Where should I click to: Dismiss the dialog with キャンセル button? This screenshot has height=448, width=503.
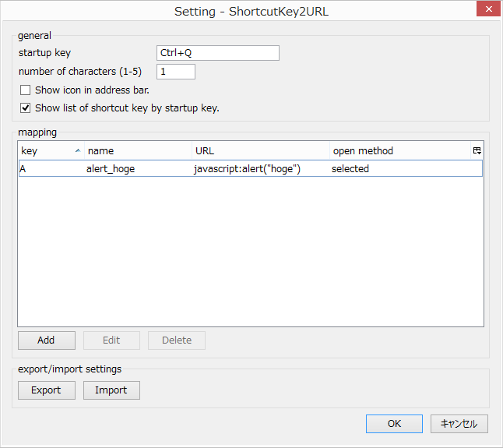pyautogui.click(x=459, y=424)
